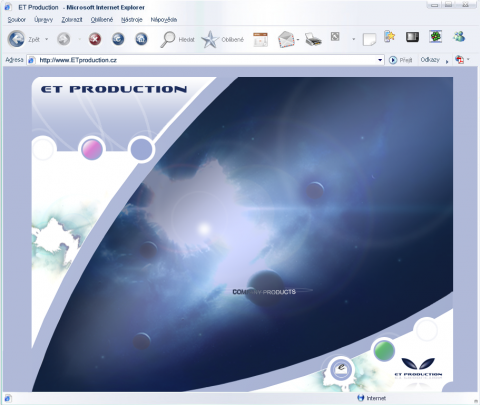480x405 pixels.
Task: Click the blue-grey circle navigation button
Action: pyautogui.click(x=142, y=149)
